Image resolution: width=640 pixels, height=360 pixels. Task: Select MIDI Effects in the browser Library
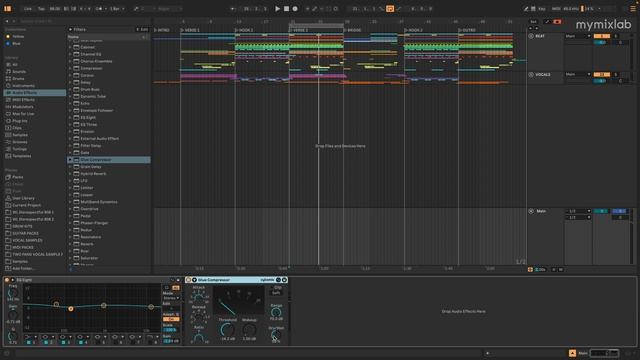click(23, 100)
